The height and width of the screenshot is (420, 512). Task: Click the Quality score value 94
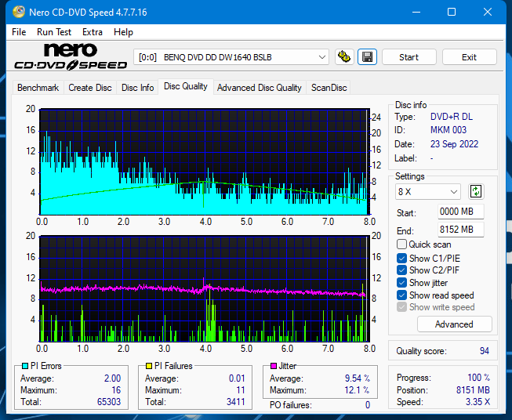485,351
